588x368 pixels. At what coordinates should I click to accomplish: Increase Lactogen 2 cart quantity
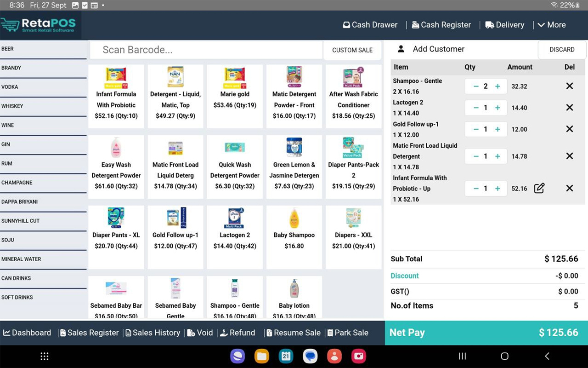click(x=498, y=108)
